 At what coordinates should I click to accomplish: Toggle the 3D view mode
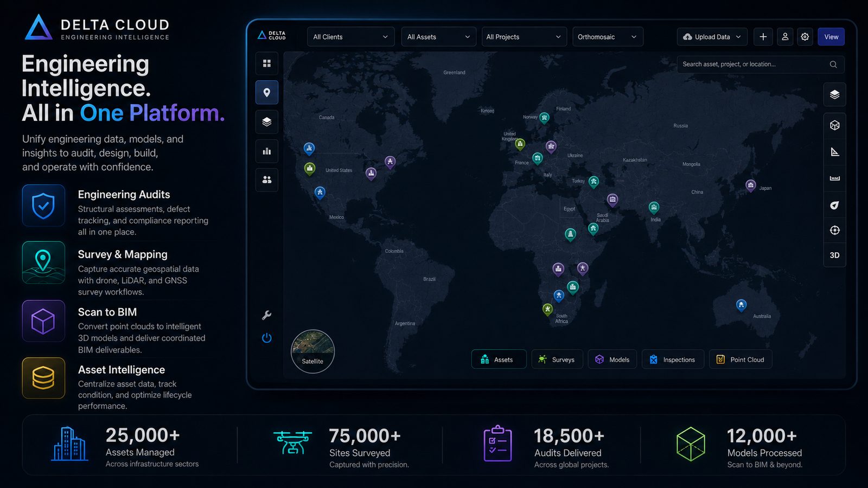coord(834,255)
